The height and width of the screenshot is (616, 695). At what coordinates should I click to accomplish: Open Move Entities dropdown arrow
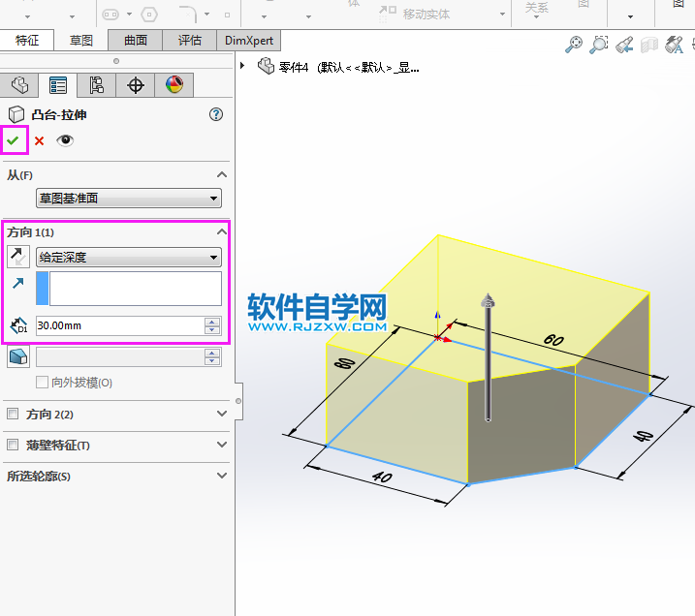pos(502,15)
